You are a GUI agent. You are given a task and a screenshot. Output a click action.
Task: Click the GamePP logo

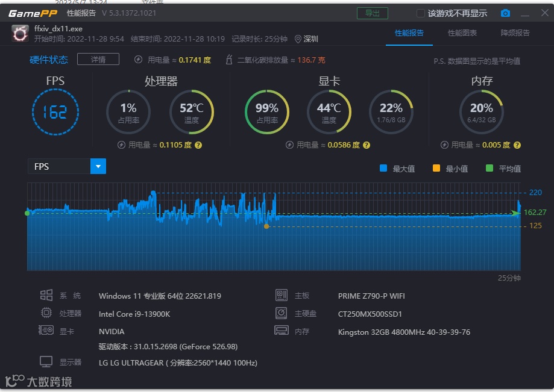pyautogui.click(x=33, y=13)
